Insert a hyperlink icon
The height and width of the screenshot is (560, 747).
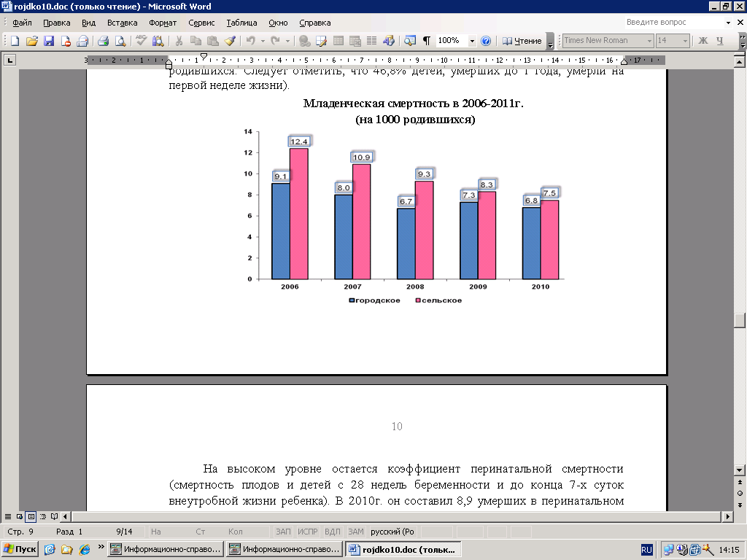(304, 41)
